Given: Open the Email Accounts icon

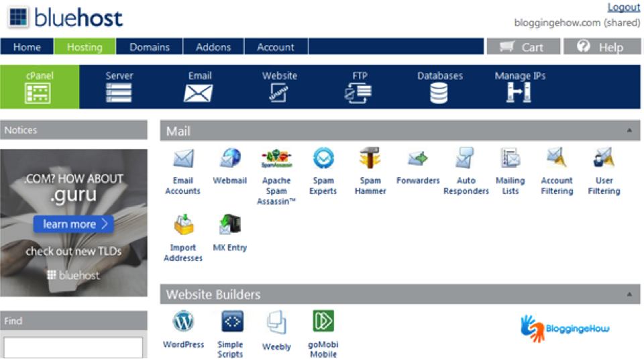Looking at the screenshot, I should [x=182, y=160].
